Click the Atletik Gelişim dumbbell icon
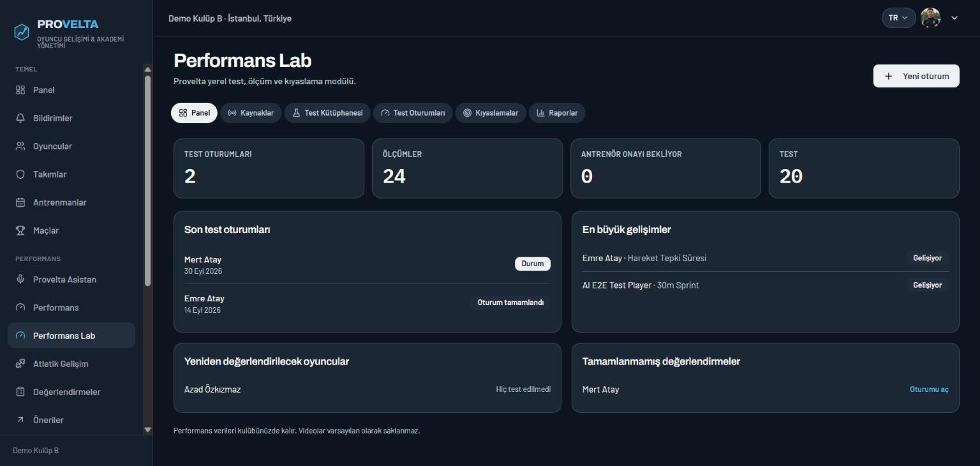 (x=20, y=364)
